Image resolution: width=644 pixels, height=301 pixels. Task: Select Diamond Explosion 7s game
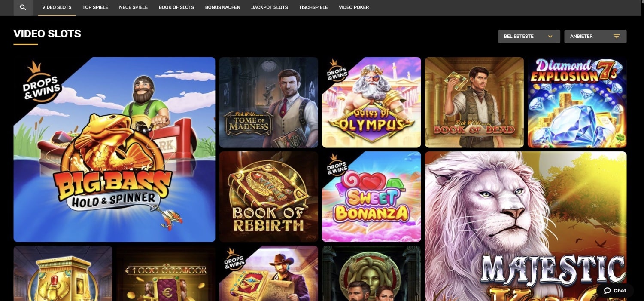pos(577,102)
